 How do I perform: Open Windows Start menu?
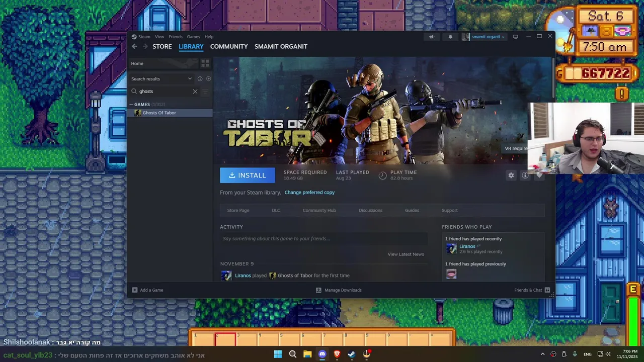(278, 354)
